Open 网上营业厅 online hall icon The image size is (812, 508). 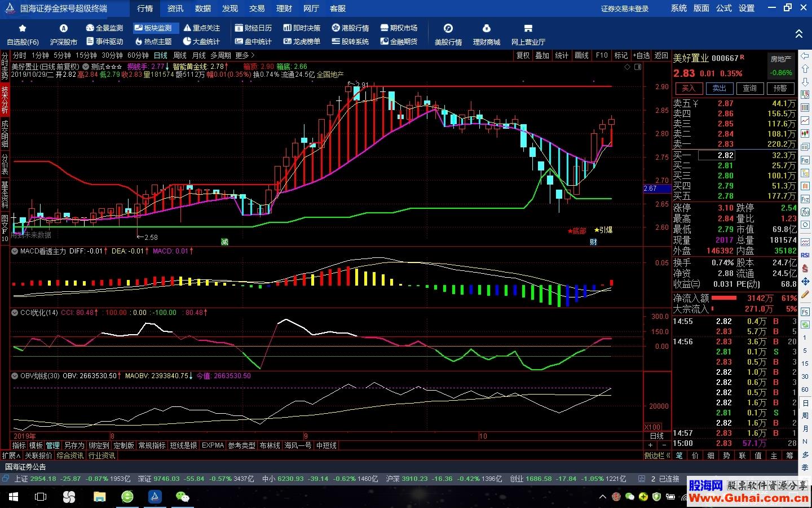tap(528, 34)
